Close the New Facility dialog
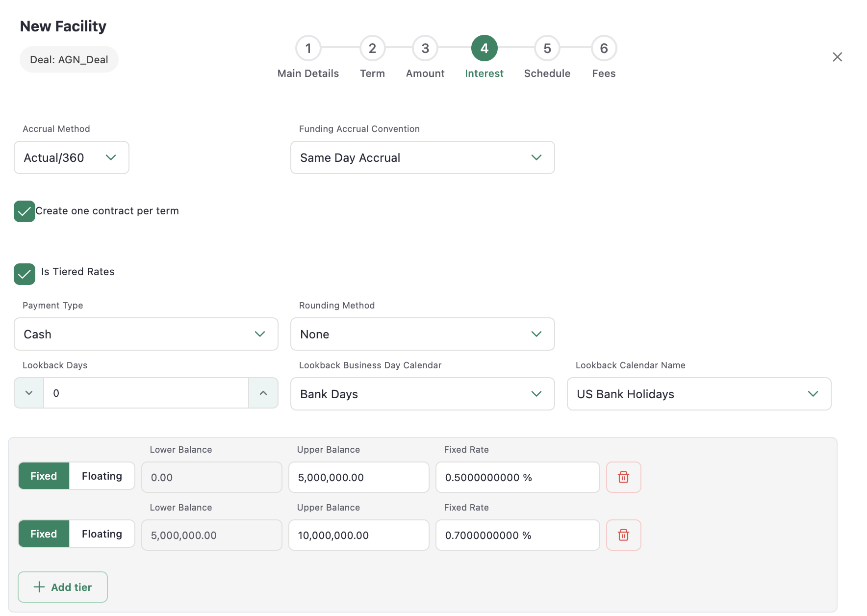The height and width of the screenshot is (616, 867). click(x=837, y=57)
